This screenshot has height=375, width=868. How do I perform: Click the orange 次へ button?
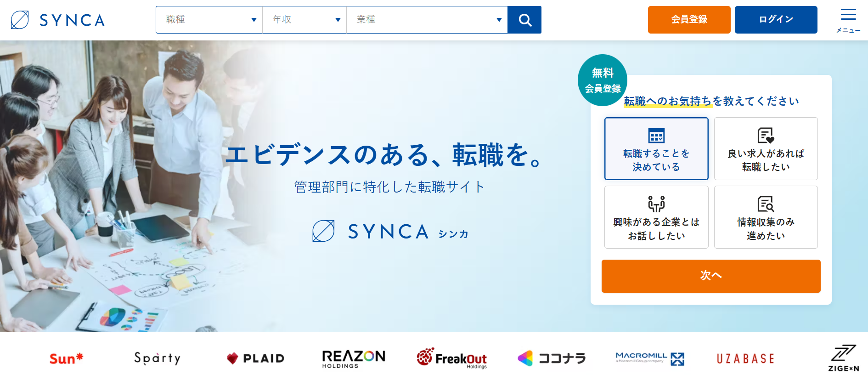(x=711, y=276)
